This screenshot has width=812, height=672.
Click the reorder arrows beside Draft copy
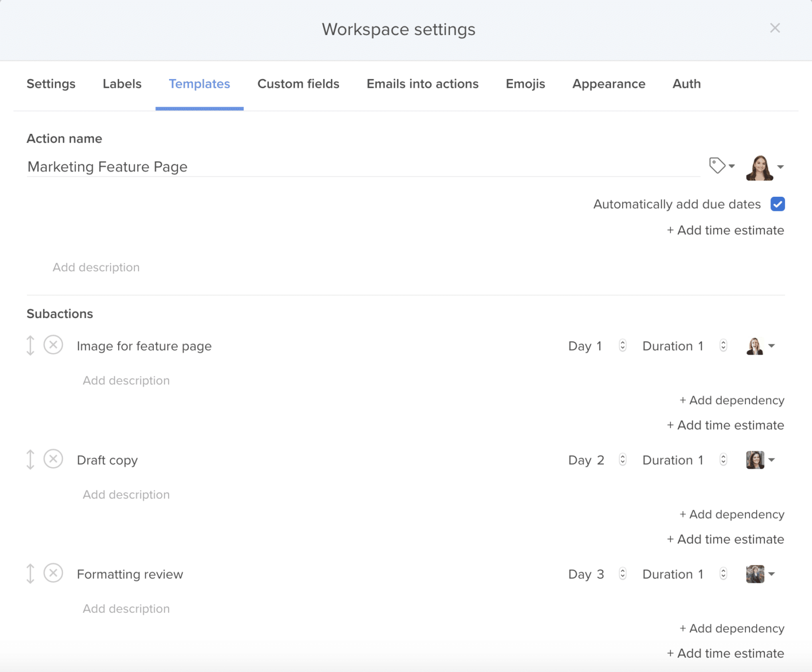30,459
